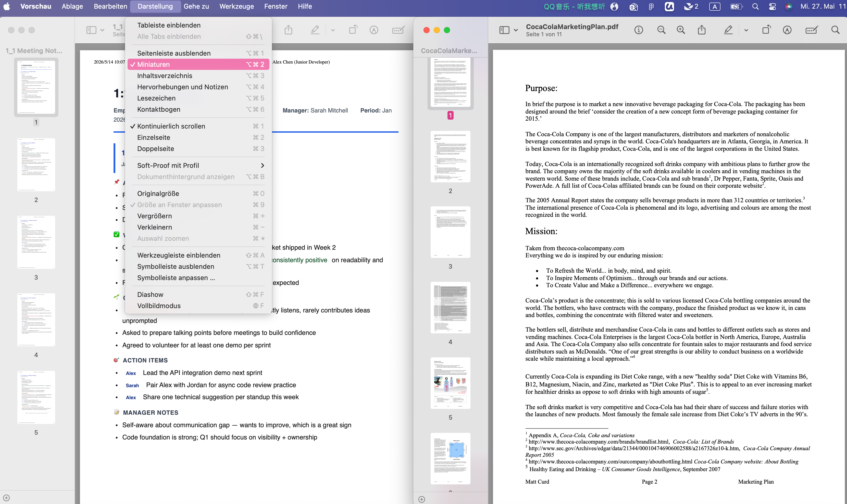This screenshot has height=504, width=847.
Task: Start Diashow from menu
Action: click(x=198, y=294)
